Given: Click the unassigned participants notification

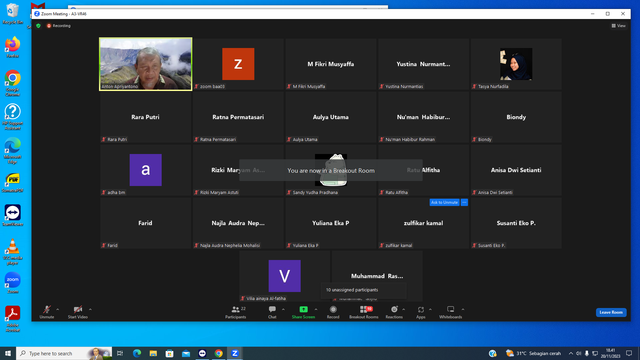Looking at the screenshot, I should pos(363,290).
